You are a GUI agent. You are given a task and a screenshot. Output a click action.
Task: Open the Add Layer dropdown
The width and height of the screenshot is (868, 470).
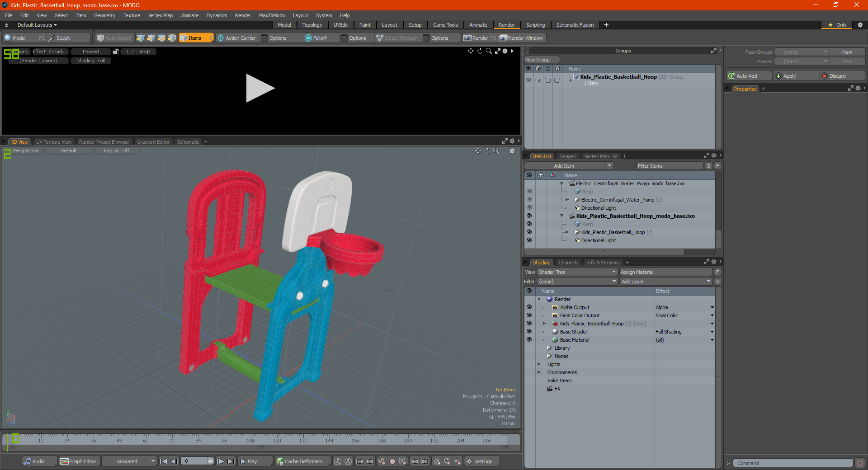click(666, 282)
